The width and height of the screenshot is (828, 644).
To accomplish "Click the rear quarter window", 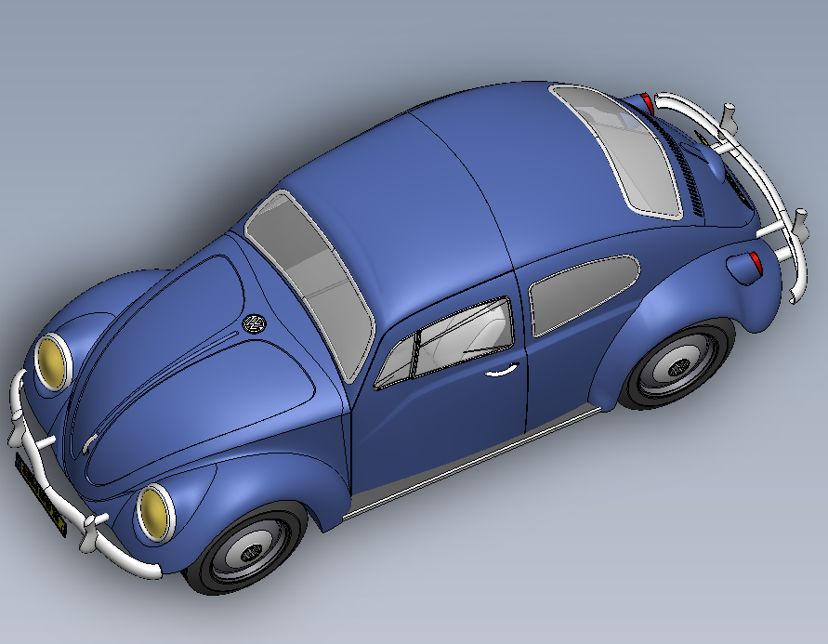I will (x=581, y=283).
